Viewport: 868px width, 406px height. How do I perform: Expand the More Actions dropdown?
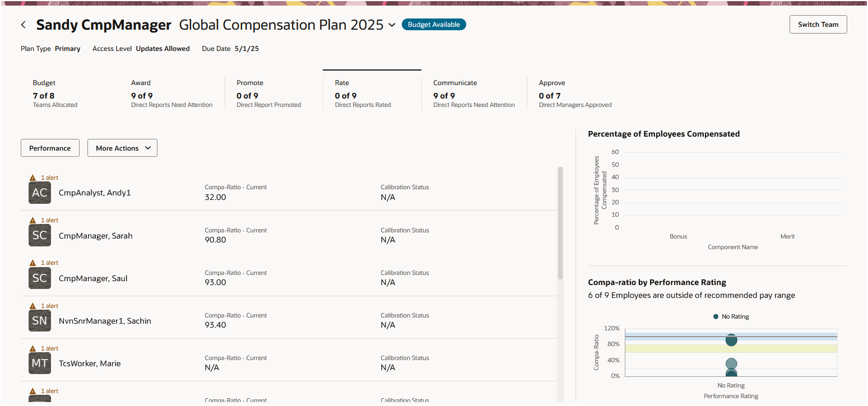click(122, 148)
